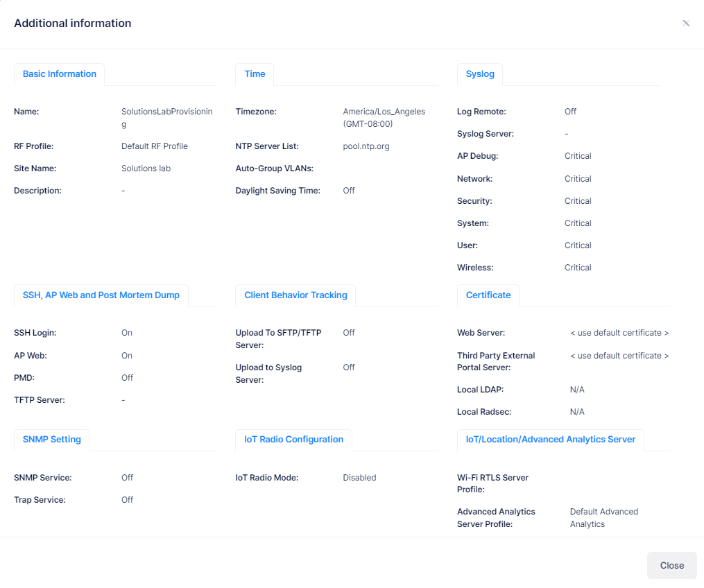Select the Basic Information tab
The image size is (704, 588).
tap(60, 74)
